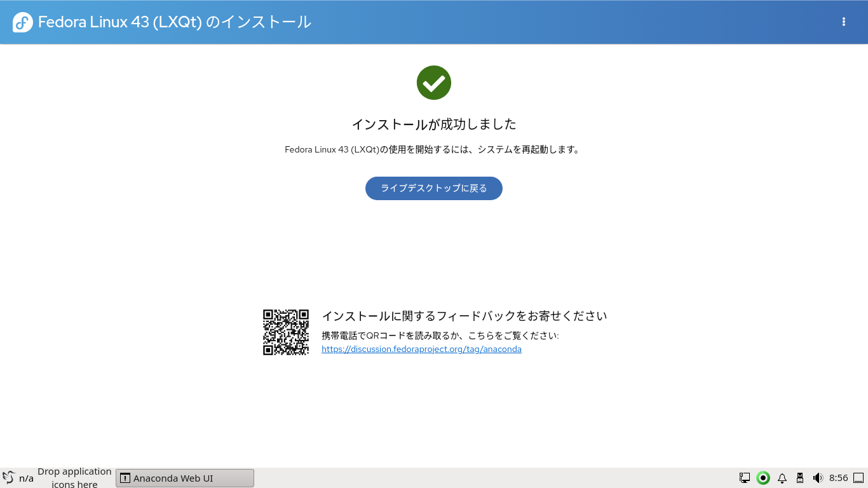868x488 pixels.
Task: Click the Fedora logo in the header
Action: 23,22
